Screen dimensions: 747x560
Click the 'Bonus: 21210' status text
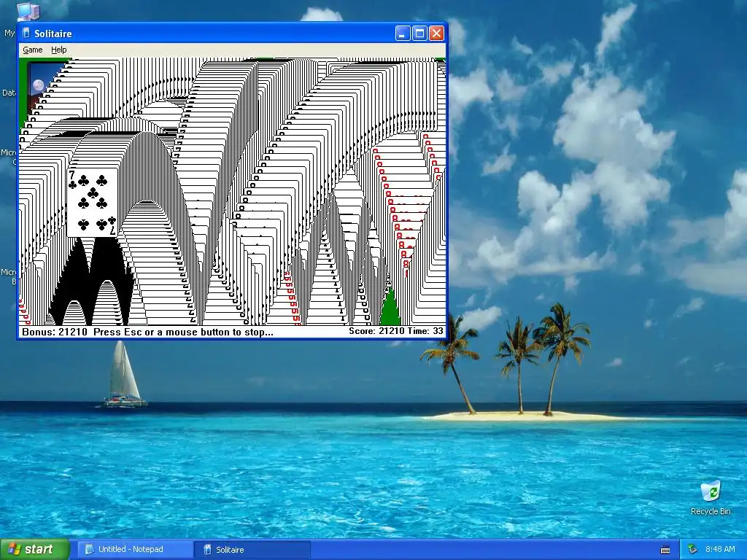[x=54, y=332]
